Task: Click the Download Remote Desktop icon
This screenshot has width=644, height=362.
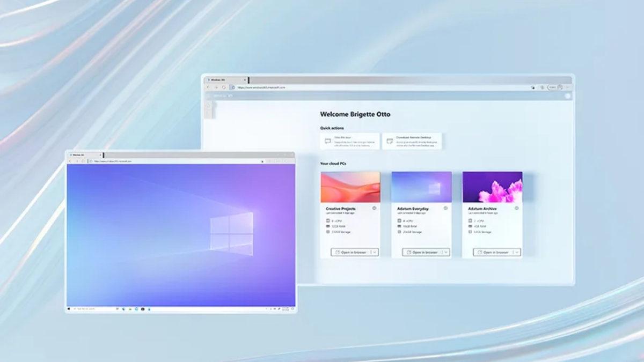Action: (x=389, y=139)
